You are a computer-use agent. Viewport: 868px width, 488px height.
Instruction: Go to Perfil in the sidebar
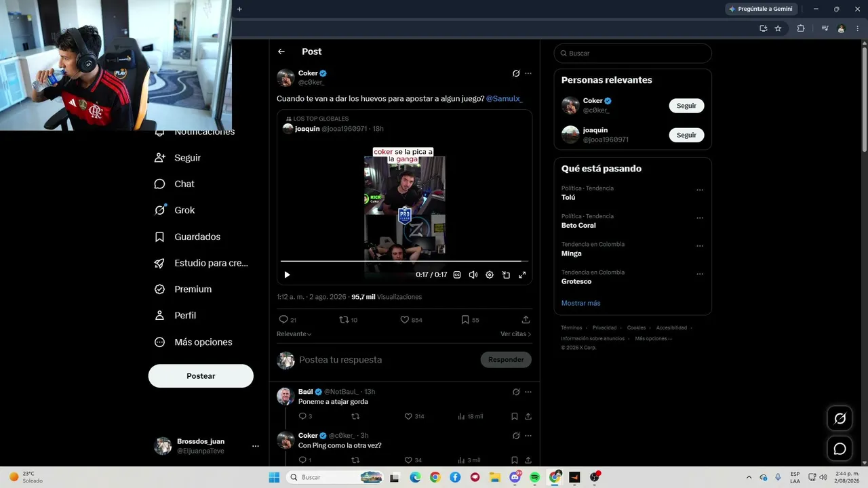[175, 315]
